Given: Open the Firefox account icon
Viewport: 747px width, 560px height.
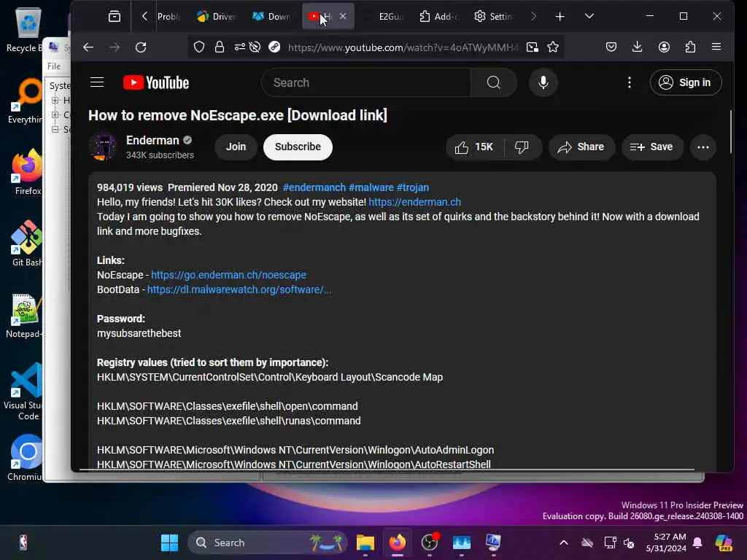Looking at the screenshot, I should [x=664, y=47].
